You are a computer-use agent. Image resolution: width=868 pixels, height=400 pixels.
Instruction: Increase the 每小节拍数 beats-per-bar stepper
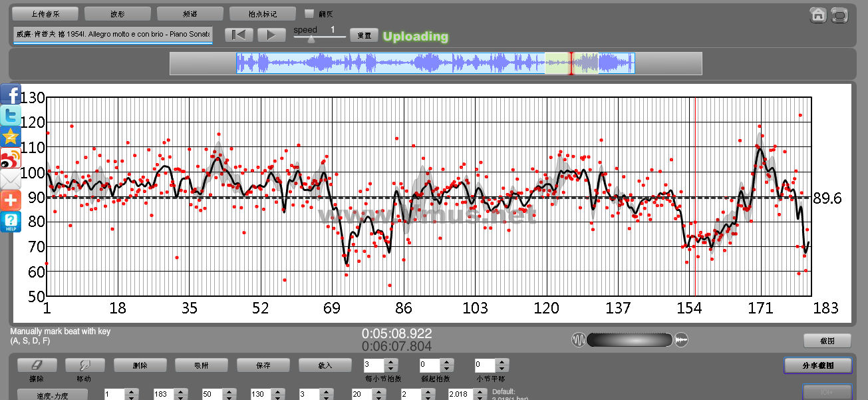click(391, 362)
